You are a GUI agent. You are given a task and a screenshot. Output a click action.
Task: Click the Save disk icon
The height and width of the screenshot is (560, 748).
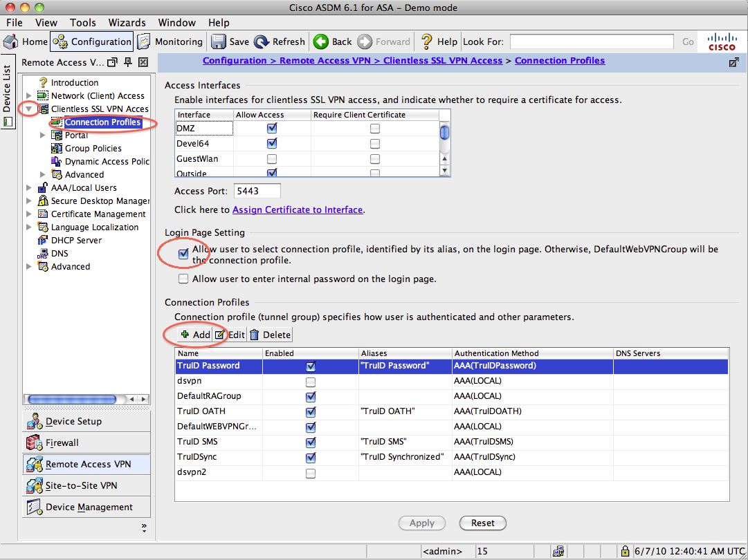pos(219,41)
